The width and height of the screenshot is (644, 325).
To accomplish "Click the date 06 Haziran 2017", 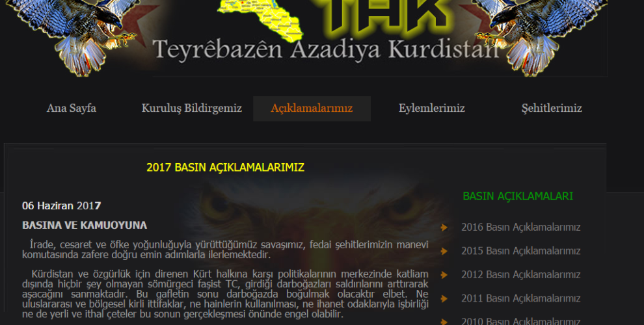I will coord(62,205).
